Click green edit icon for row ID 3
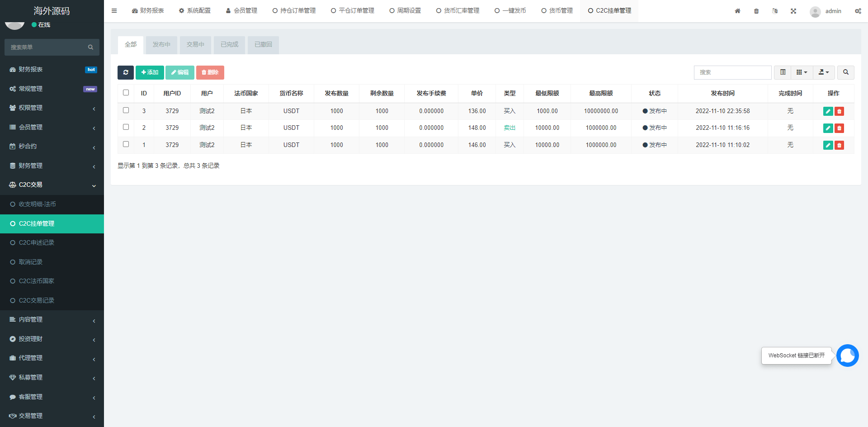868x427 pixels. tap(828, 111)
